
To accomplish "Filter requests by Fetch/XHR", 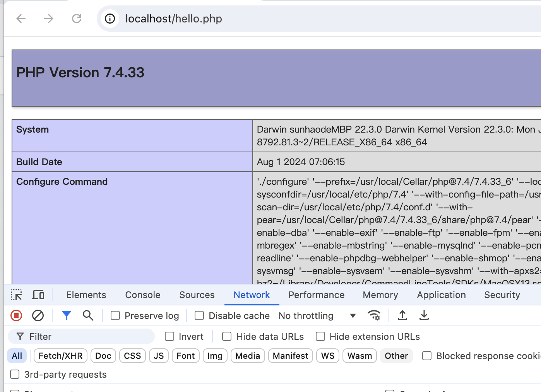I will point(60,356).
